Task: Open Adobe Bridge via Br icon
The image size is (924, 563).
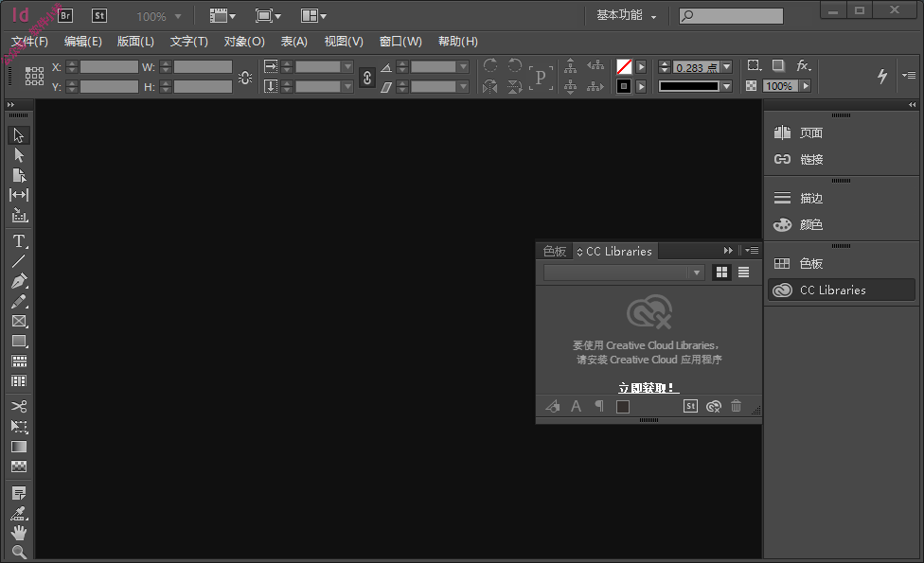Action: point(65,16)
